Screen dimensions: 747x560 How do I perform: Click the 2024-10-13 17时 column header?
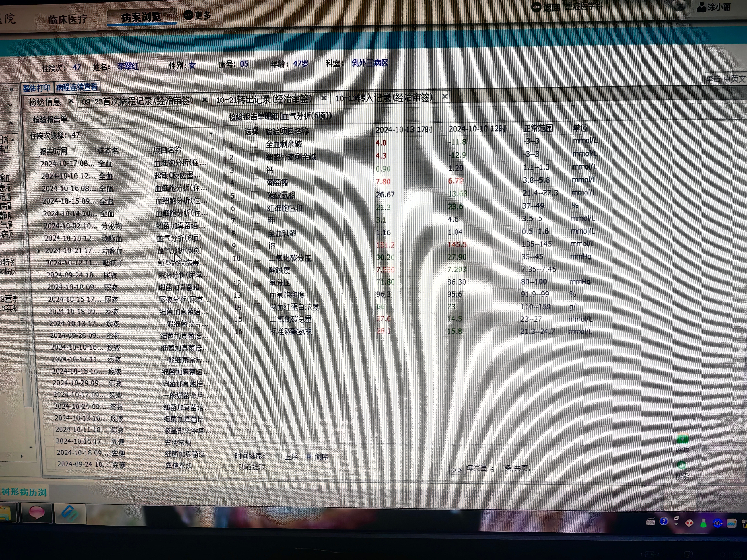click(x=404, y=130)
